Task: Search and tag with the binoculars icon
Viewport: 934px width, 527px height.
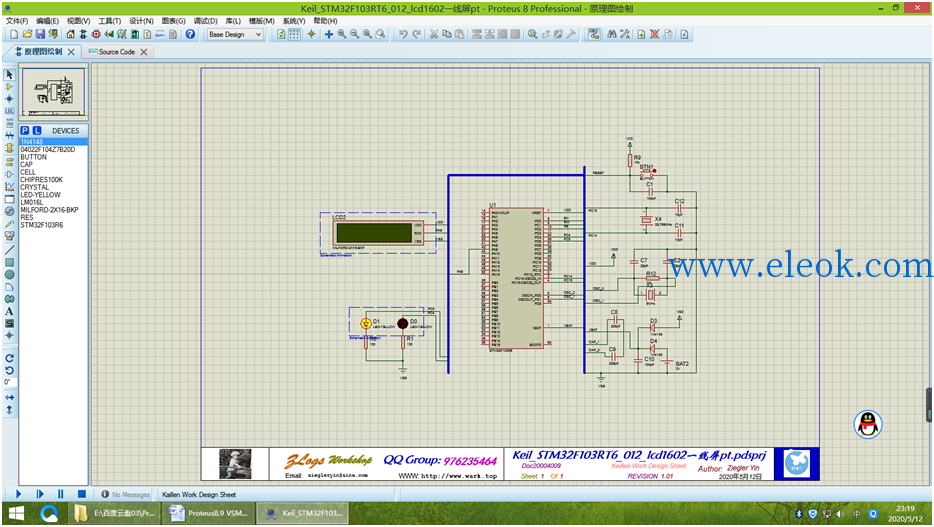Action: (x=612, y=35)
